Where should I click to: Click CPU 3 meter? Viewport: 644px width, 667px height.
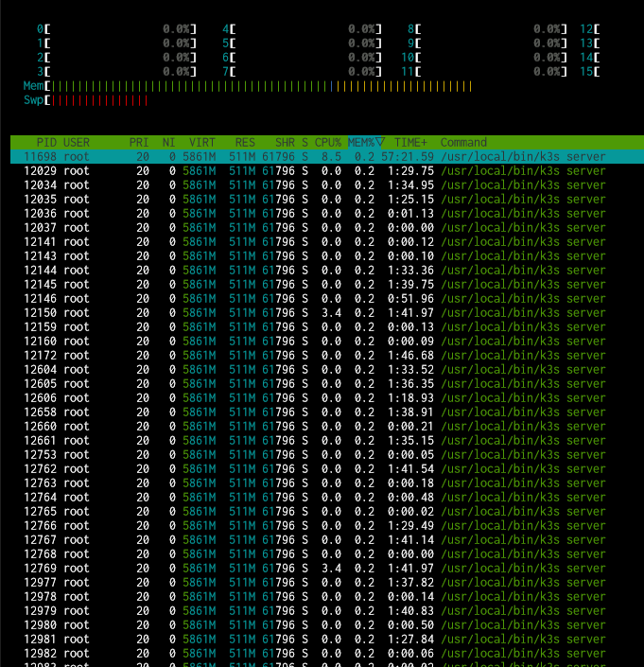pyautogui.click(x=116, y=72)
